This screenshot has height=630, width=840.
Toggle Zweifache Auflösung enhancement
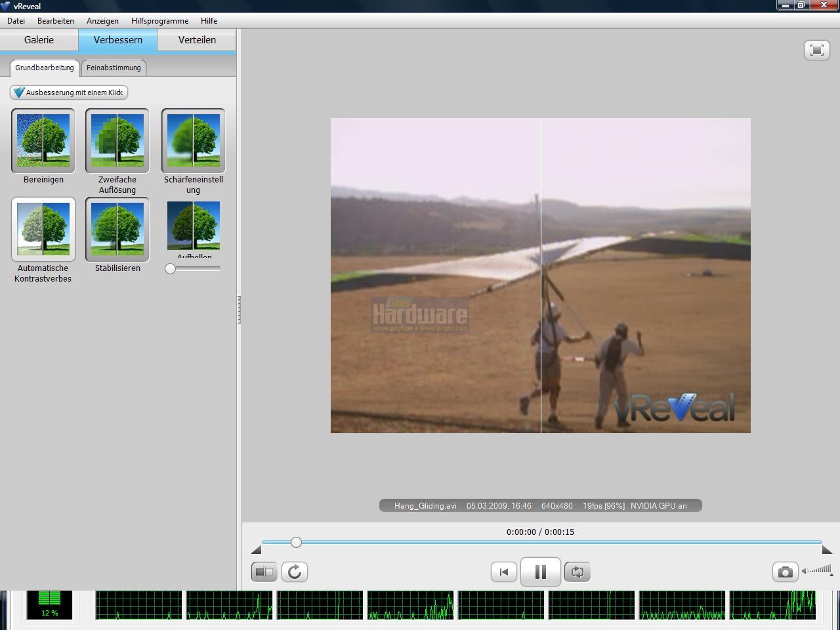(x=117, y=140)
